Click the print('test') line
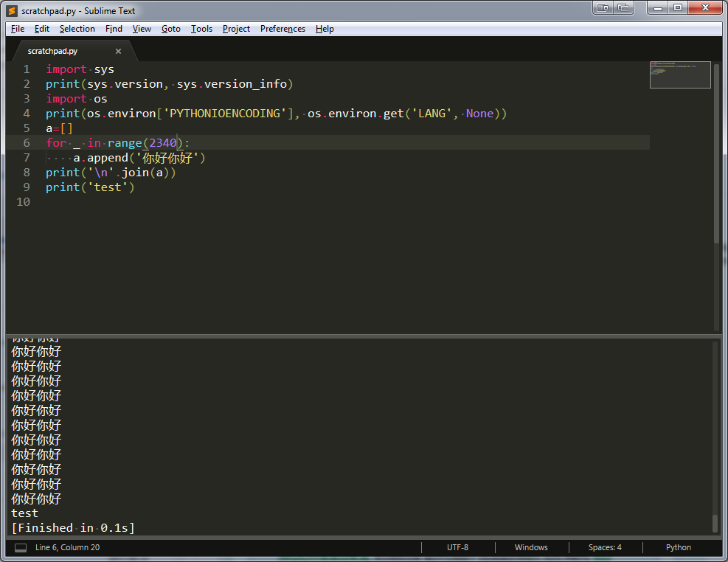 (x=90, y=187)
